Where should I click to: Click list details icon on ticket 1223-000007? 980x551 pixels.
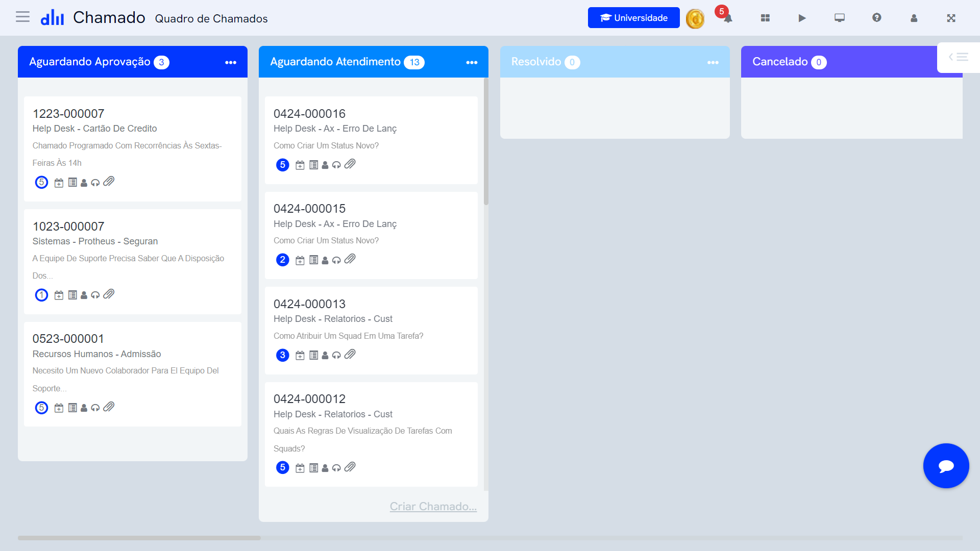click(72, 183)
